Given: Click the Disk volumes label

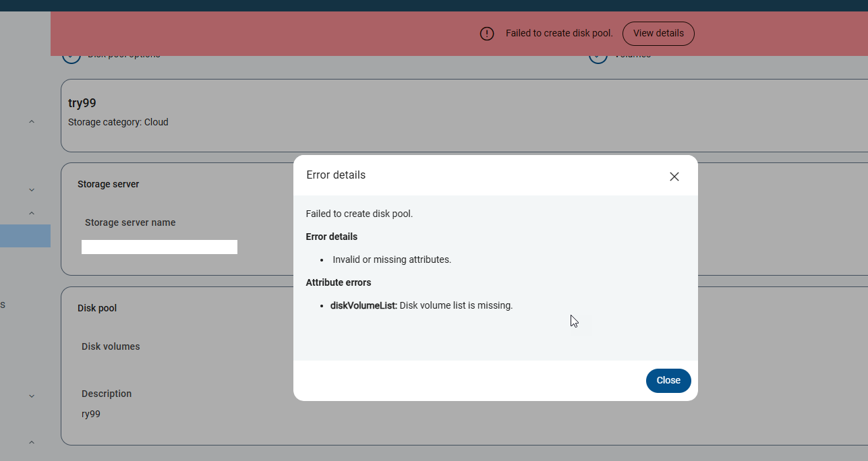Looking at the screenshot, I should pos(111,346).
